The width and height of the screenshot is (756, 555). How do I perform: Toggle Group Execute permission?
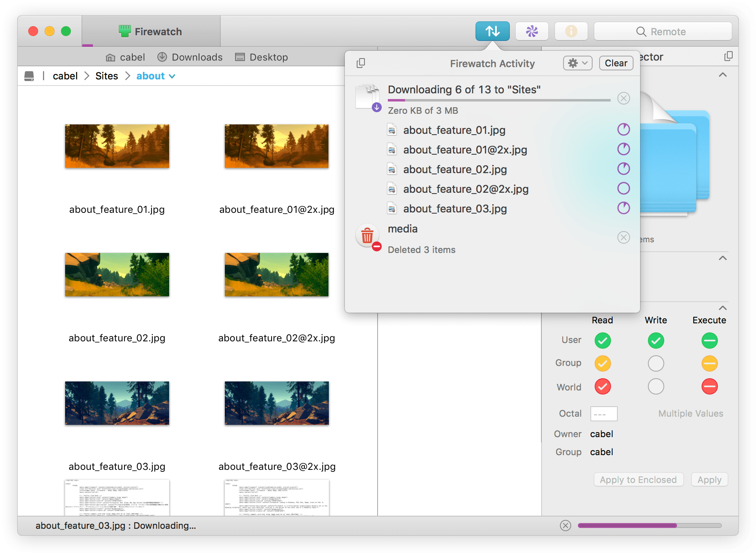click(x=709, y=363)
